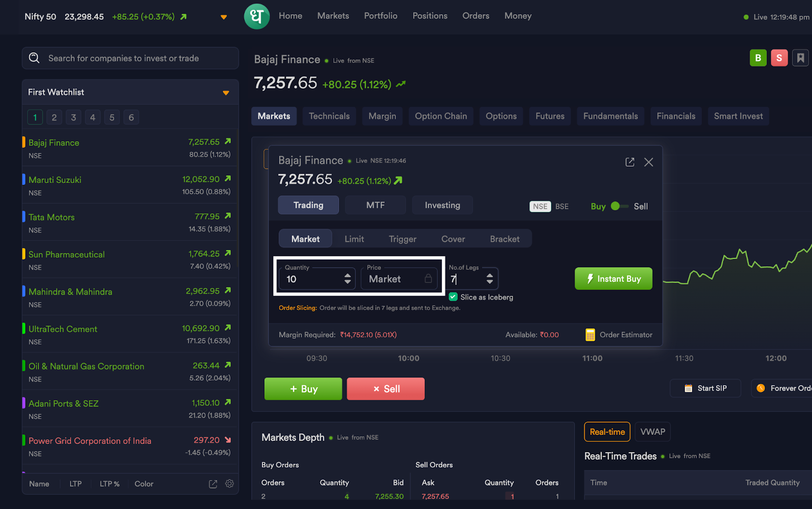Select BSE exchange in order window
Image resolution: width=812 pixels, height=509 pixels.
click(562, 206)
